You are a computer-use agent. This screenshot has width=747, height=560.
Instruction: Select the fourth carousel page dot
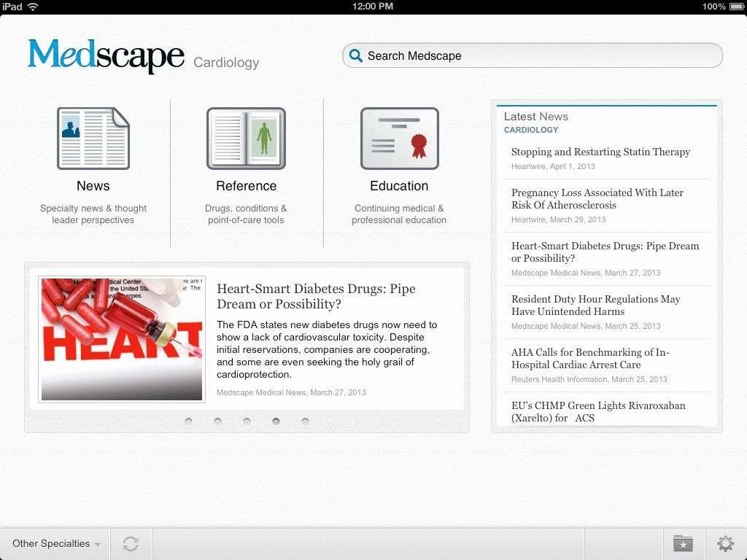pos(276,421)
